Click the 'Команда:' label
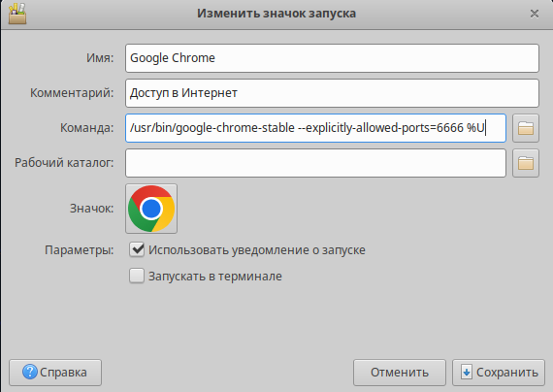553x392 pixels. pos(87,128)
